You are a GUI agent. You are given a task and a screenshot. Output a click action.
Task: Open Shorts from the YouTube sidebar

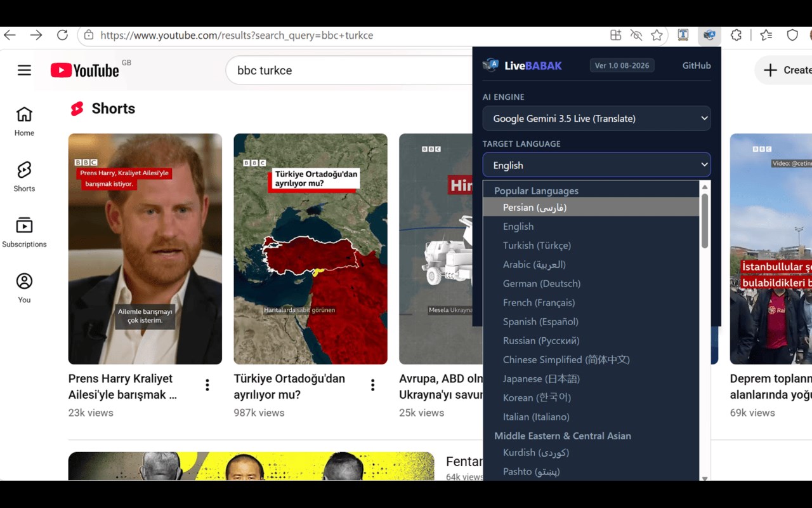pos(24,177)
